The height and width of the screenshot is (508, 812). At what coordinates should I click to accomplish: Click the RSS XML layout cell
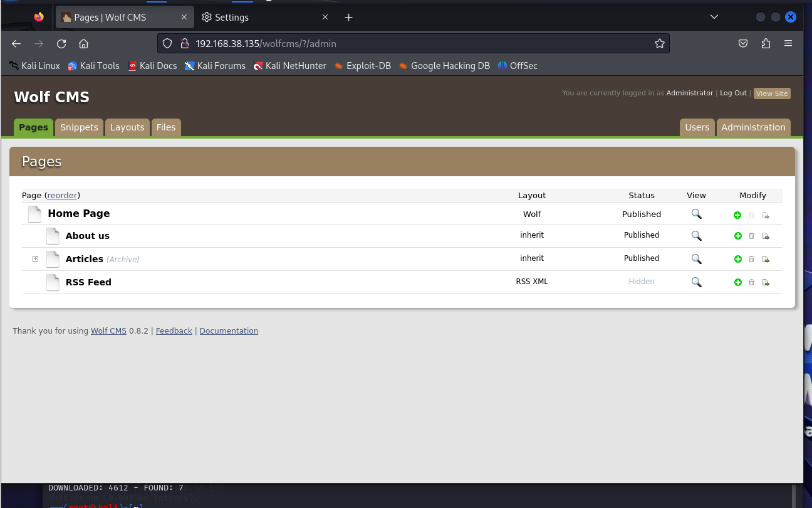coord(532,282)
